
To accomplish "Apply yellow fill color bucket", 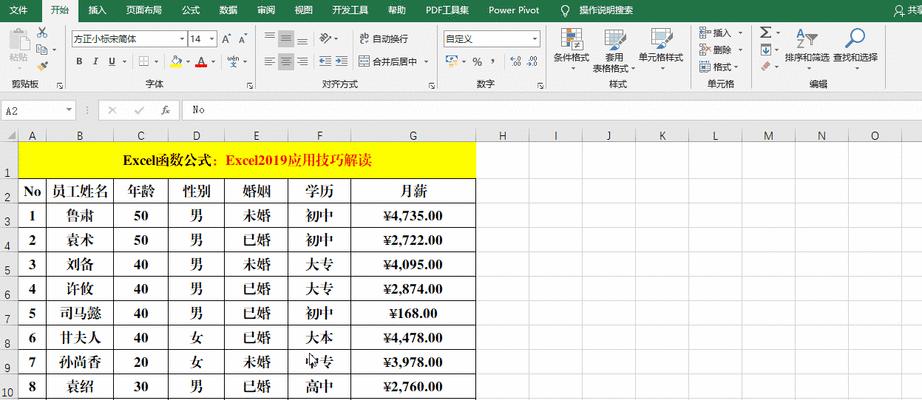I will (x=176, y=61).
